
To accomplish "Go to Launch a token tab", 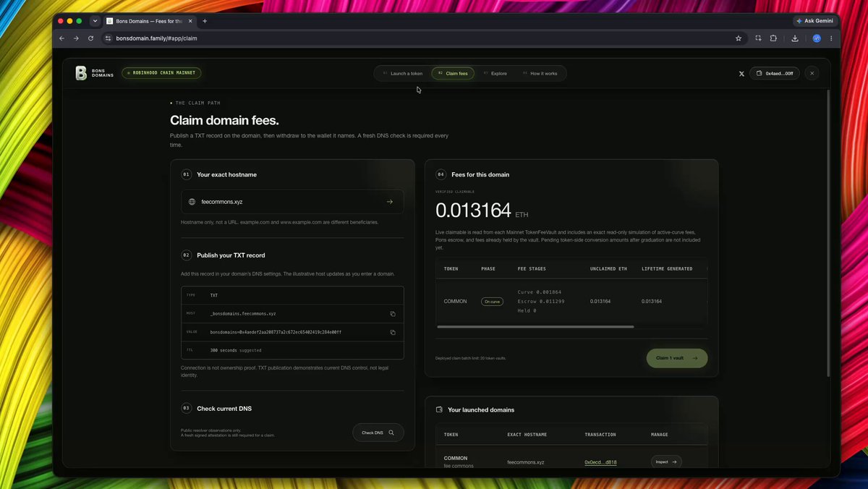I will pos(402,73).
